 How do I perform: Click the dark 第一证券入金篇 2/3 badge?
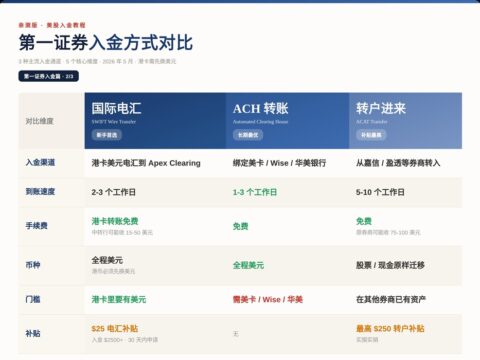click(49, 76)
